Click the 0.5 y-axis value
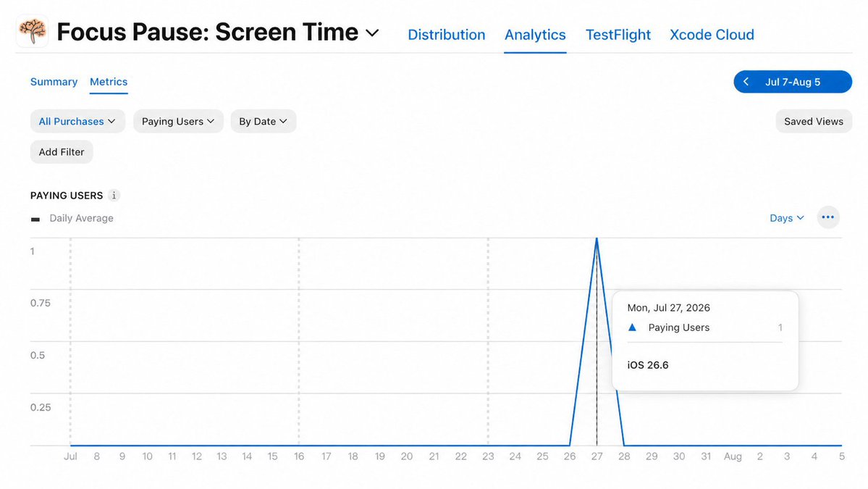 (x=38, y=355)
